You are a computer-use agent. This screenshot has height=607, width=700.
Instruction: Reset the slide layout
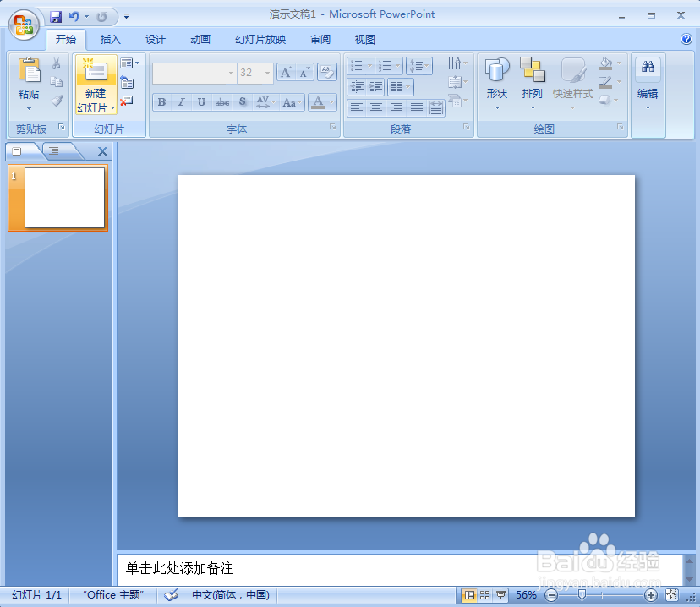coord(127,82)
